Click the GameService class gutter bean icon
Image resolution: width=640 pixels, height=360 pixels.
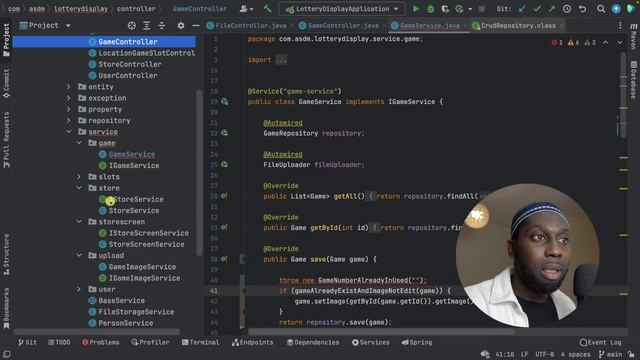click(224, 101)
